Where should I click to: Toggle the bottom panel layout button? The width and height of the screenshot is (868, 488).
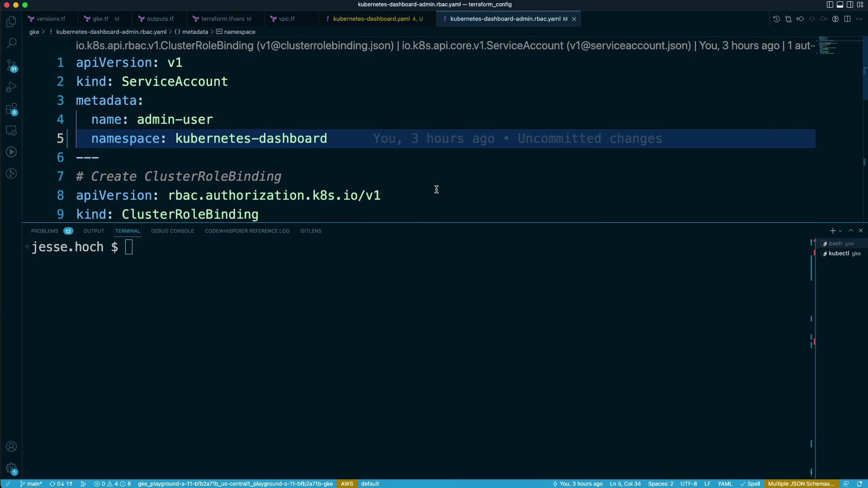(x=840, y=5)
